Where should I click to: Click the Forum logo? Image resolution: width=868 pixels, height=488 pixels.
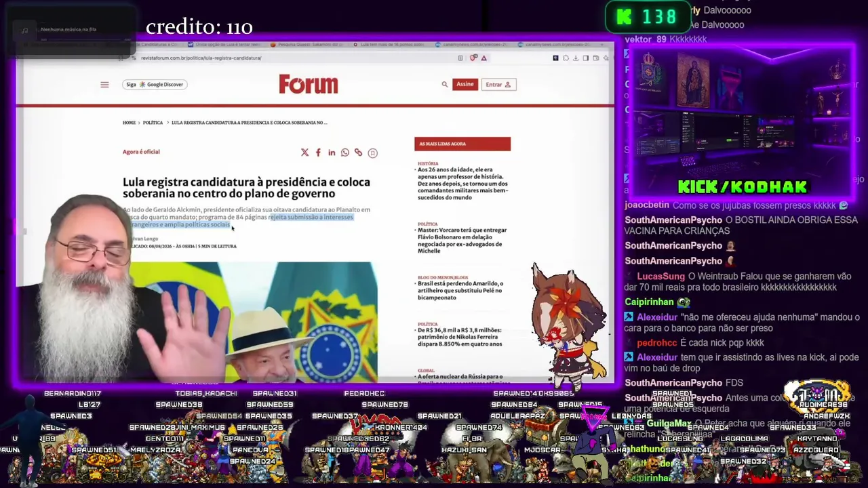[308, 85]
